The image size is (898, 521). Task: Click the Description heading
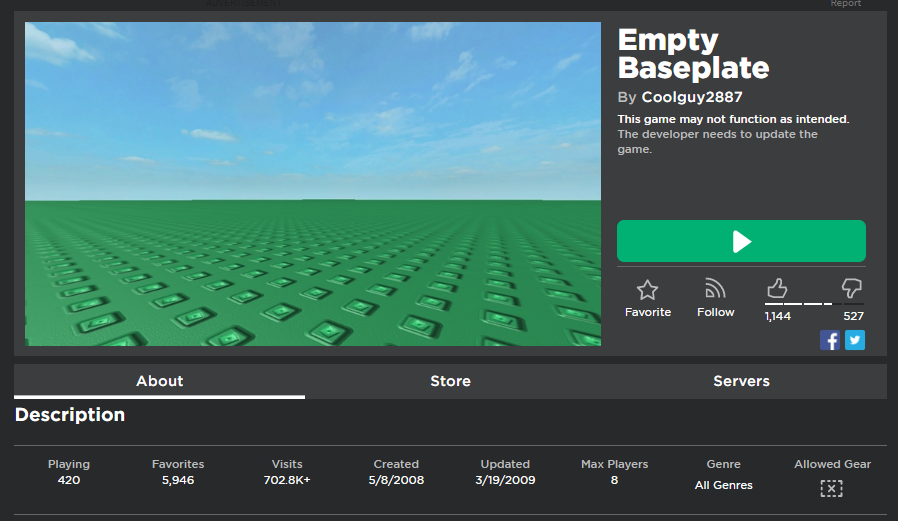coord(70,415)
